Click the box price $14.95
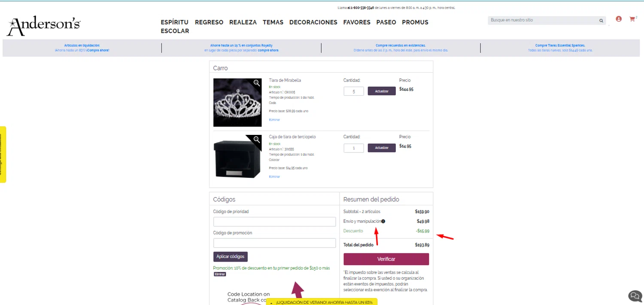 pos(405,146)
